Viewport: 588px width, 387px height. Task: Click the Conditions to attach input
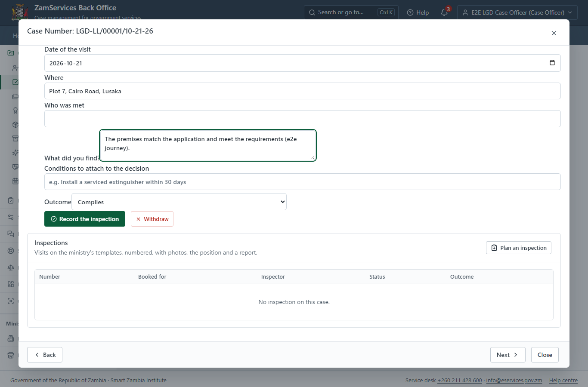point(303,182)
